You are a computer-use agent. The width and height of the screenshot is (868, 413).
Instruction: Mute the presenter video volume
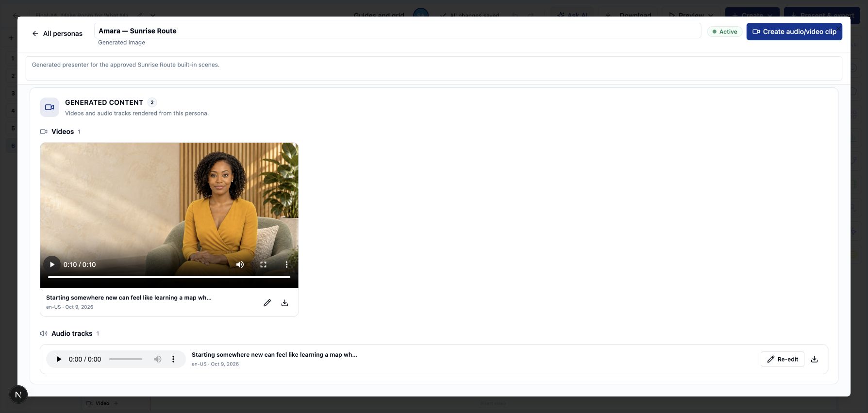(x=240, y=264)
